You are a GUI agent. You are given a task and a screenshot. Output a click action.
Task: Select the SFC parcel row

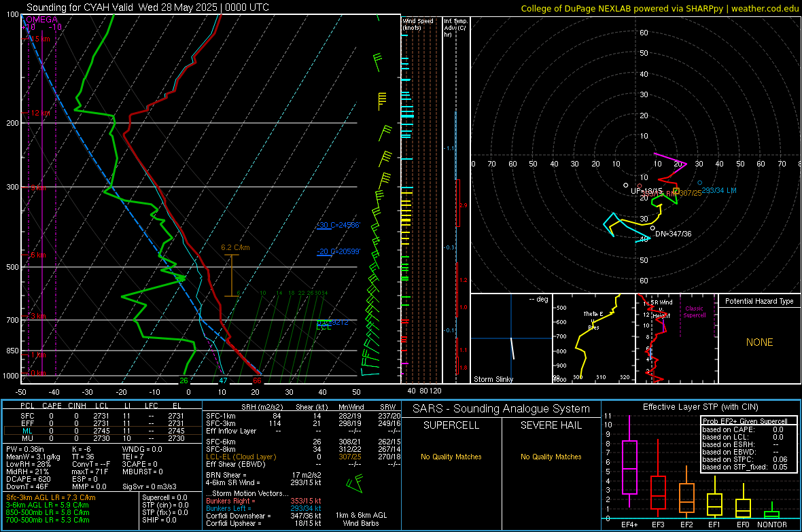[x=102, y=416]
